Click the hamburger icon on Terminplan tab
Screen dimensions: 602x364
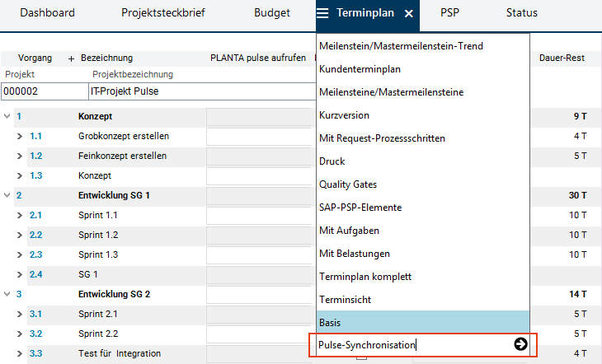click(322, 13)
